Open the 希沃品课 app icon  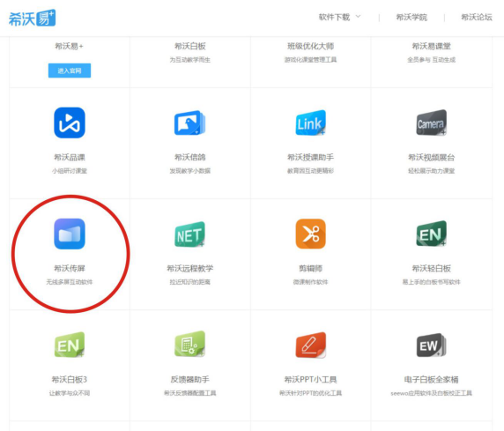click(x=70, y=123)
